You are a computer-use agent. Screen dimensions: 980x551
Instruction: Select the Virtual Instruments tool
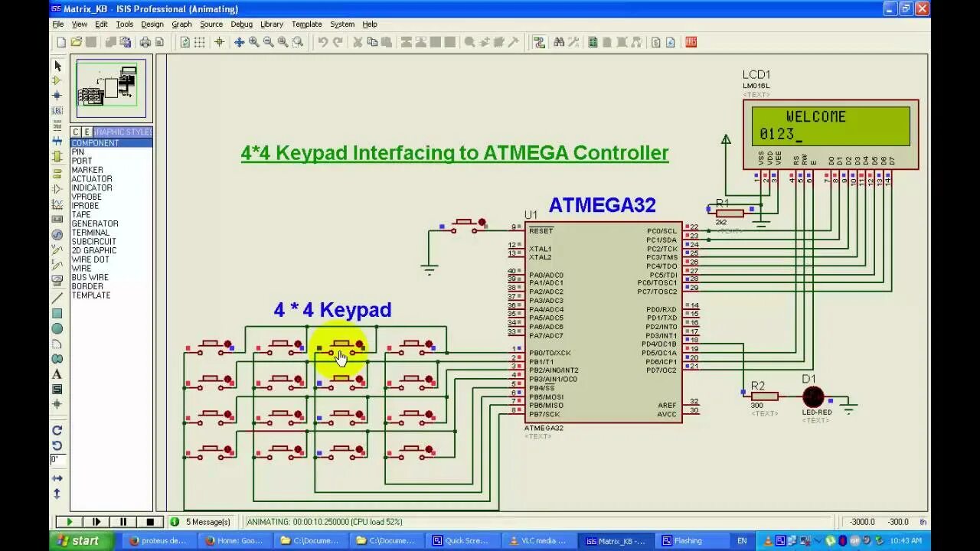(x=57, y=282)
